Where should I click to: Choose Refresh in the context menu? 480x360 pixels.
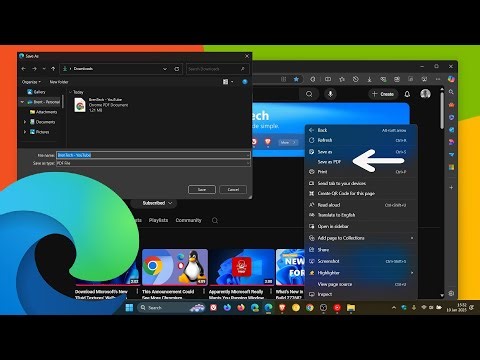tap(362, 140)
